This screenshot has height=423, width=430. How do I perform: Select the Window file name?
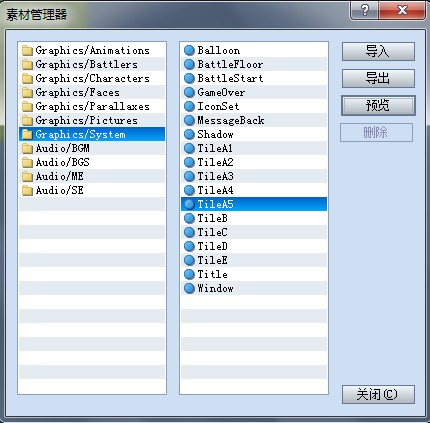coord(215,288)
